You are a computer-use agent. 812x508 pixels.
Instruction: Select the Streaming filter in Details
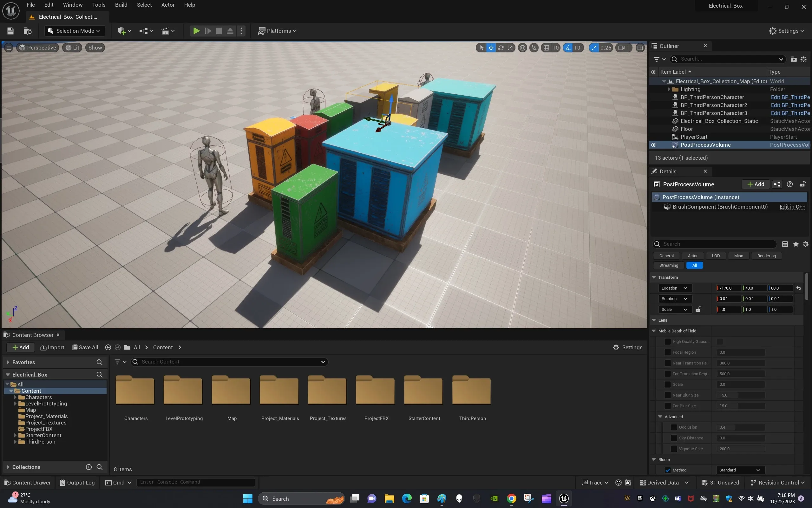pyautogui.click(x=668, y=265)
